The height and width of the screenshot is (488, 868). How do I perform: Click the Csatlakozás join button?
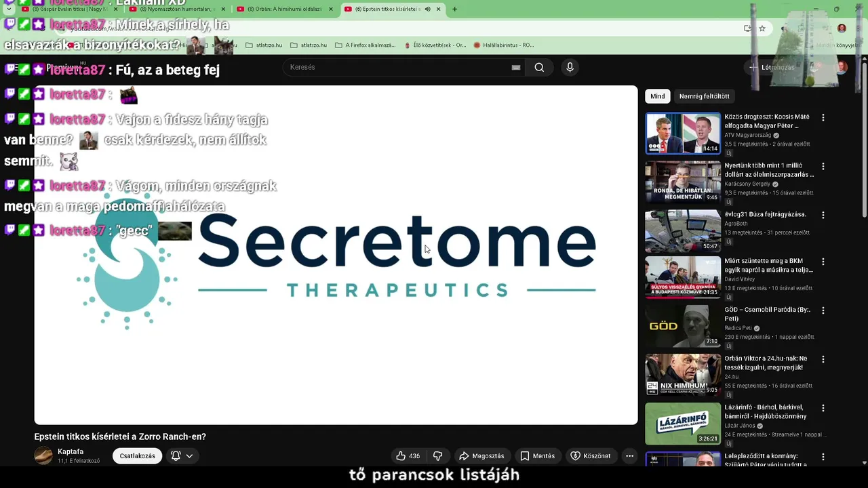point(137,456)
